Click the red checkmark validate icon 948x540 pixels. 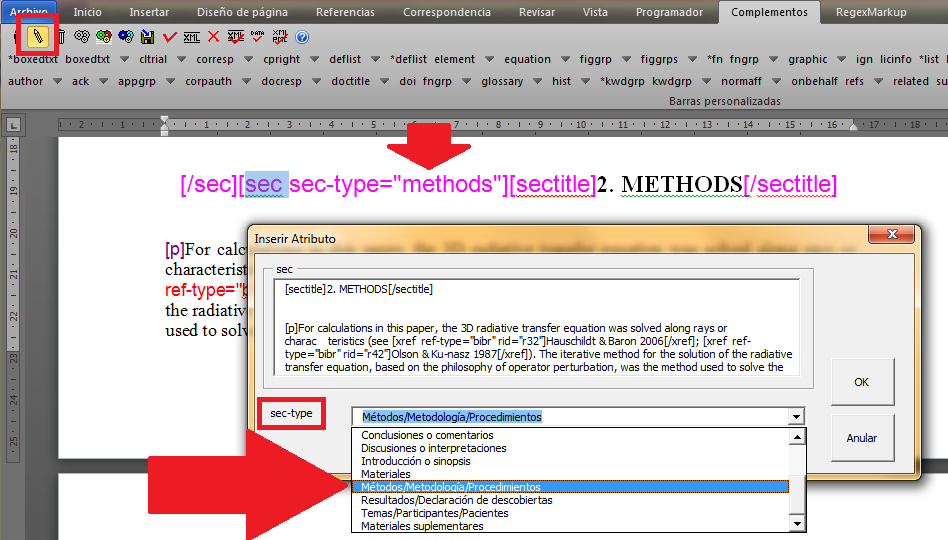pos(169,37)
